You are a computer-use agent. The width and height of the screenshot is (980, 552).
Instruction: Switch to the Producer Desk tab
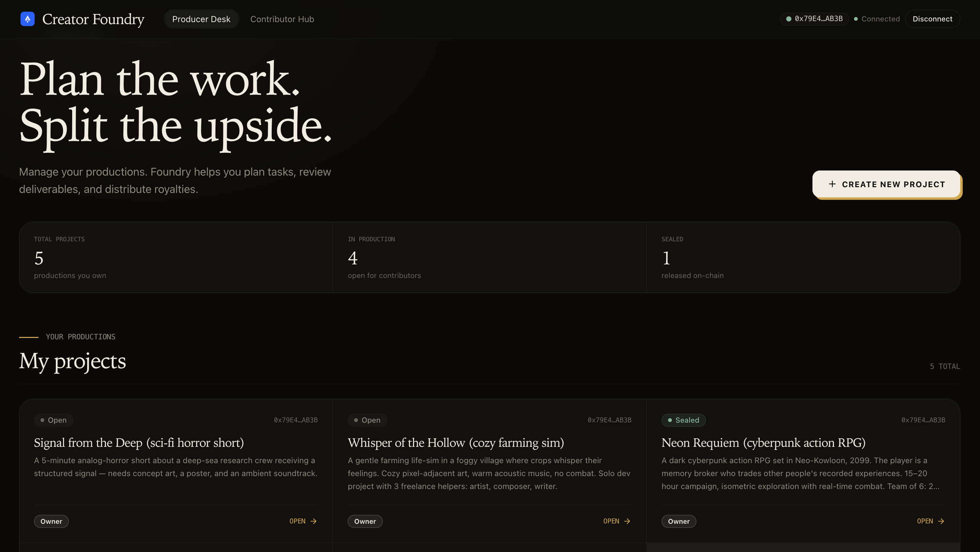click(201, 19)
